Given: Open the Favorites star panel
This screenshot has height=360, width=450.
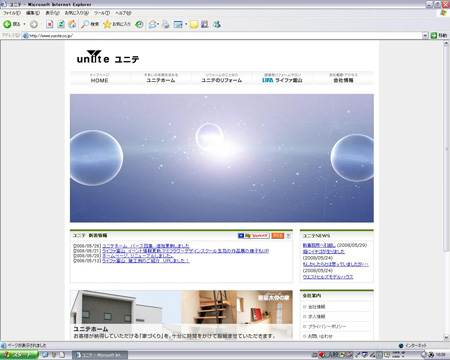Looking at the screenshot, I should (x=107, y=24).
